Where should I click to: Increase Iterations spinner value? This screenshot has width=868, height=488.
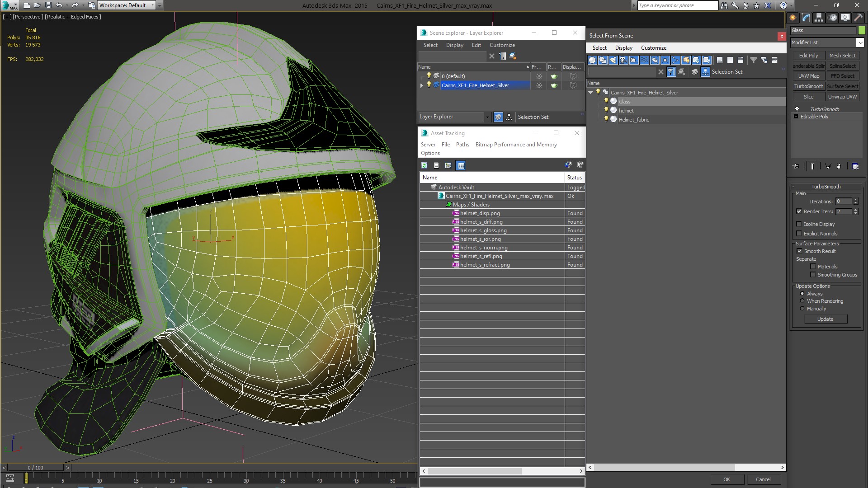coord(855,200)
